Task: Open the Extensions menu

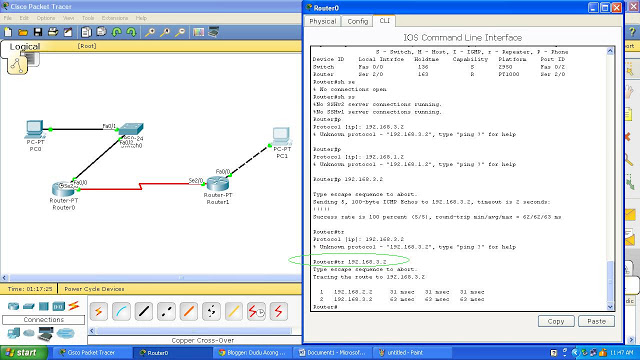Action: click(115, 18)
